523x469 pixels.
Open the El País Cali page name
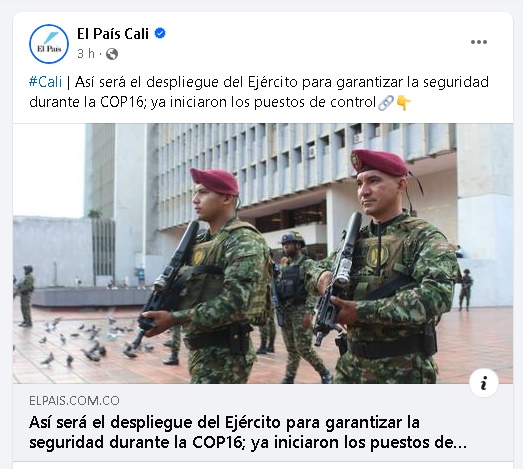(113, 34)
